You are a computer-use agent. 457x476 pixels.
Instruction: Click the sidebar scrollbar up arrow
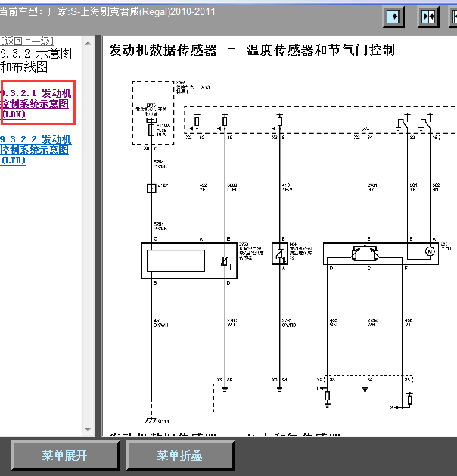point(88,43)
